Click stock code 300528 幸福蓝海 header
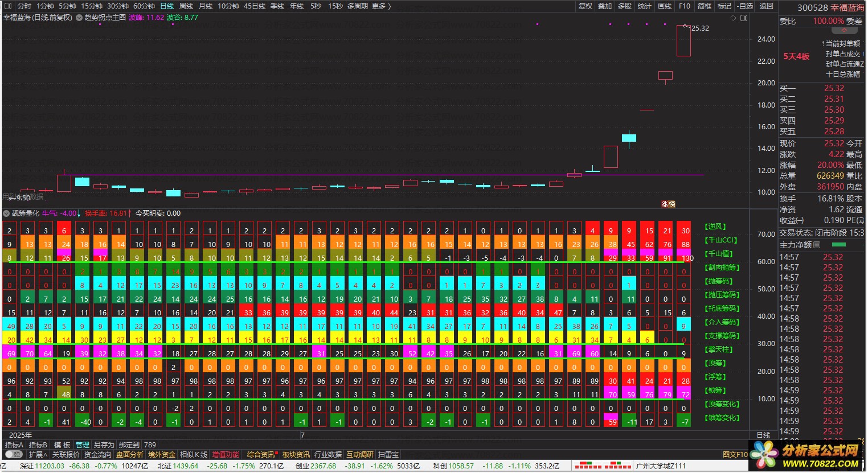This screenshot has width=868, height=473. [x=830, y=7]
